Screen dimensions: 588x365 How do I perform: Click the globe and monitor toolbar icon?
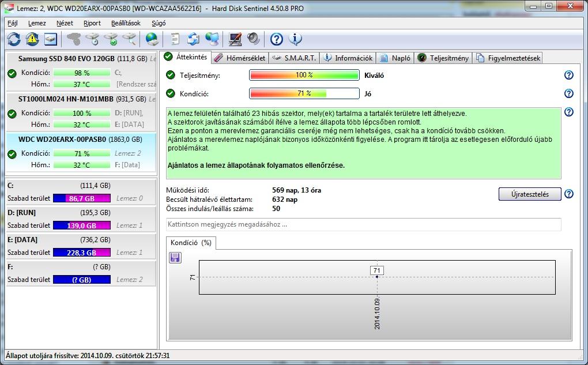point(212,39)
